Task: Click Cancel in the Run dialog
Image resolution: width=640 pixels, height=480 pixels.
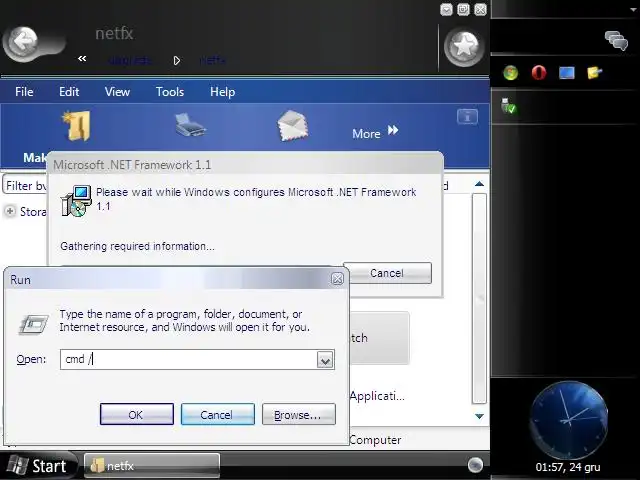Action: (218, 414)
